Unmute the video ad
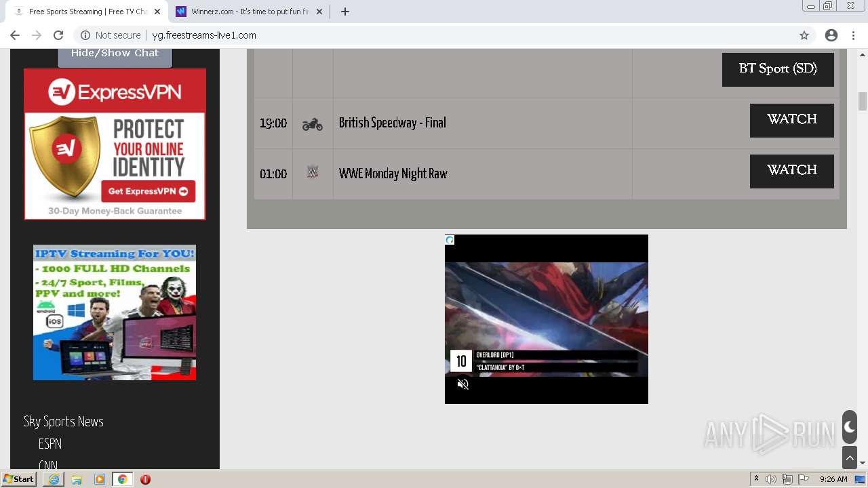 463,384
